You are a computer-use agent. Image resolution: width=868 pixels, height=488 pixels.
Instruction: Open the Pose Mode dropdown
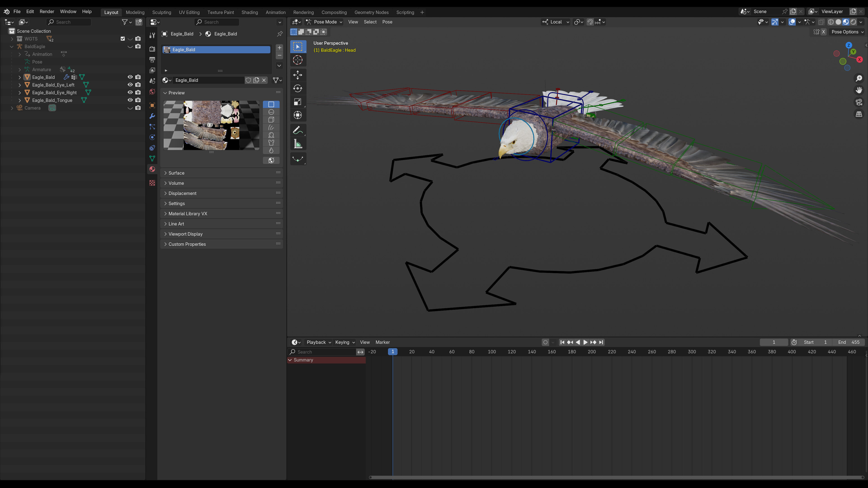pos(325,22)
